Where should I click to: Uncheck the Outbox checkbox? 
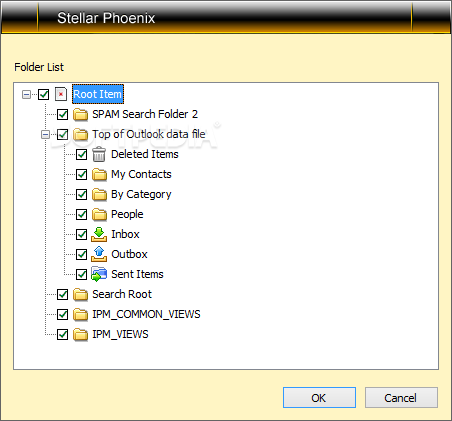81,254
